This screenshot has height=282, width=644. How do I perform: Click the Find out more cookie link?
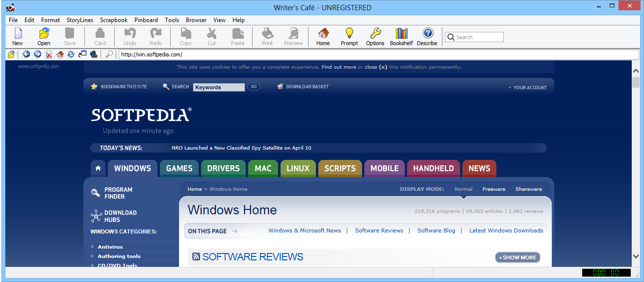[339, 67]
